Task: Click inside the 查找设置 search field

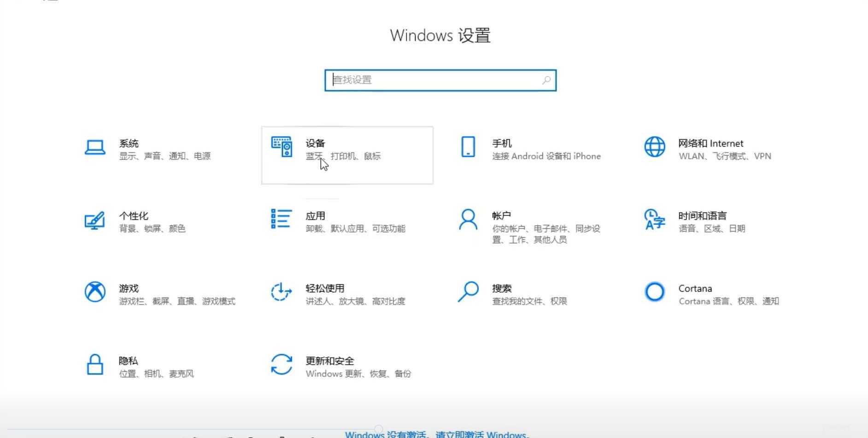Action: 415,80
